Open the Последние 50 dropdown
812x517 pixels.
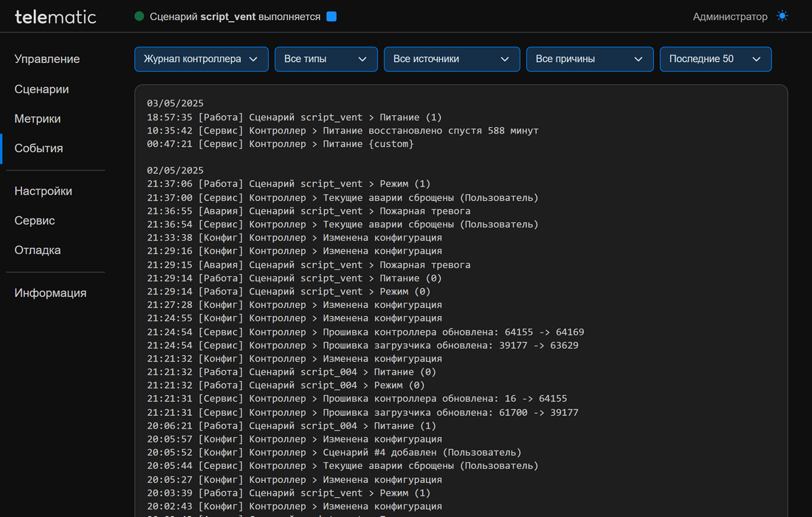[716, 59]
